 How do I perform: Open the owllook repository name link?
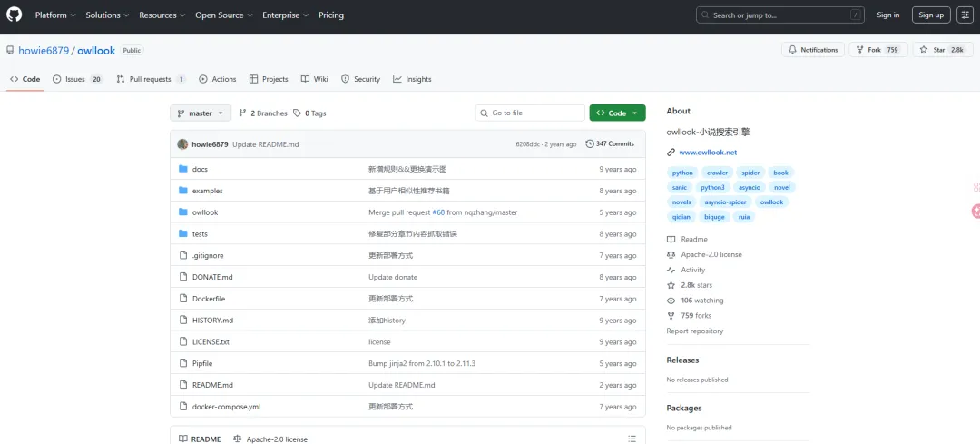pyautogui.click(x=96, y=51)
